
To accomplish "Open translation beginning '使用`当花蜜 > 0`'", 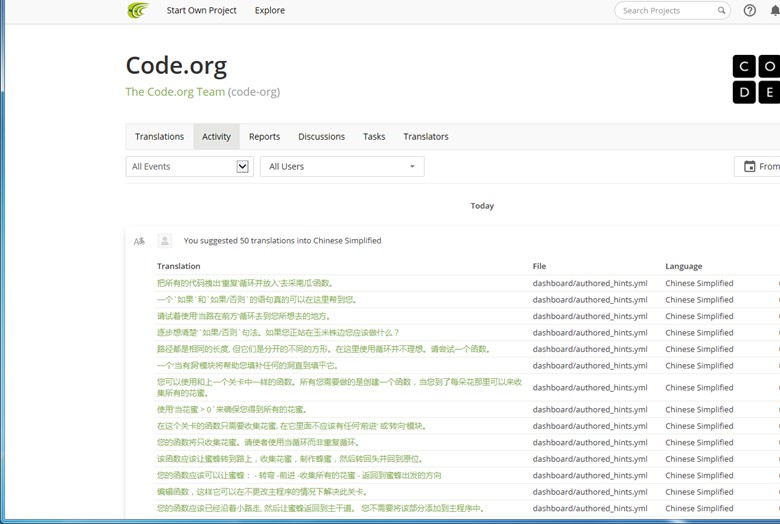I will [232, 409].
